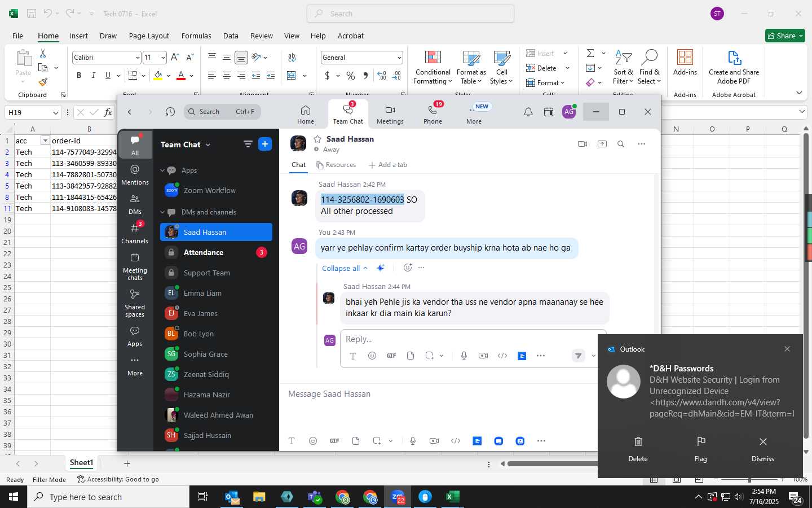
Task: Open Excel from the Windows taskbar
Action: point(452,497)
